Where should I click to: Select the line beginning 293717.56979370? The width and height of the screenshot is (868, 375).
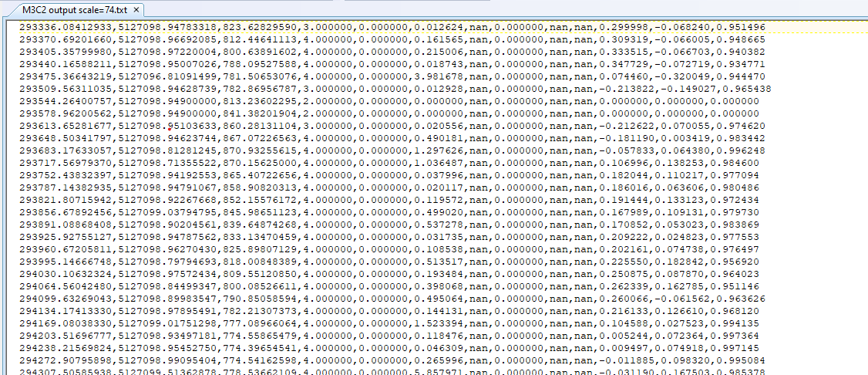(389, 163)
